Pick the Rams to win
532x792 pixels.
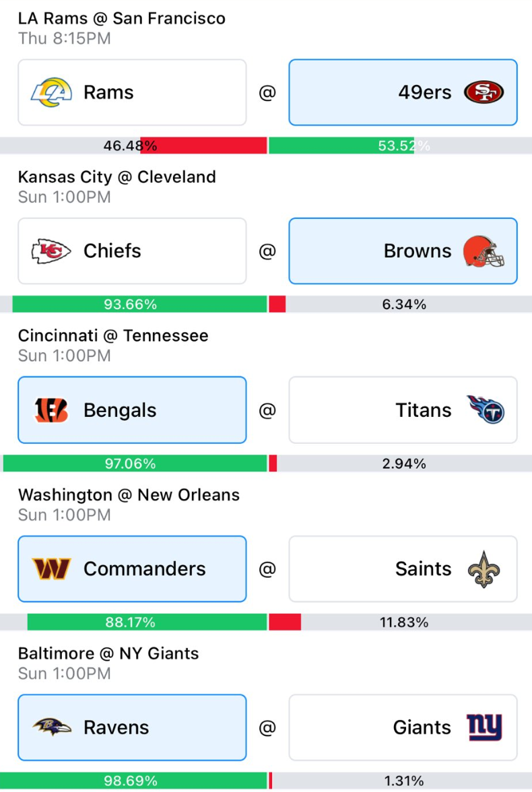(132, 92)
